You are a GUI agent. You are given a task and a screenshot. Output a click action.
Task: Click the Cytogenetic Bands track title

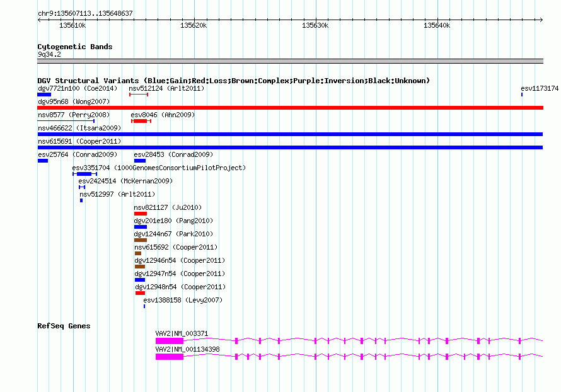(x=75, y=47)
